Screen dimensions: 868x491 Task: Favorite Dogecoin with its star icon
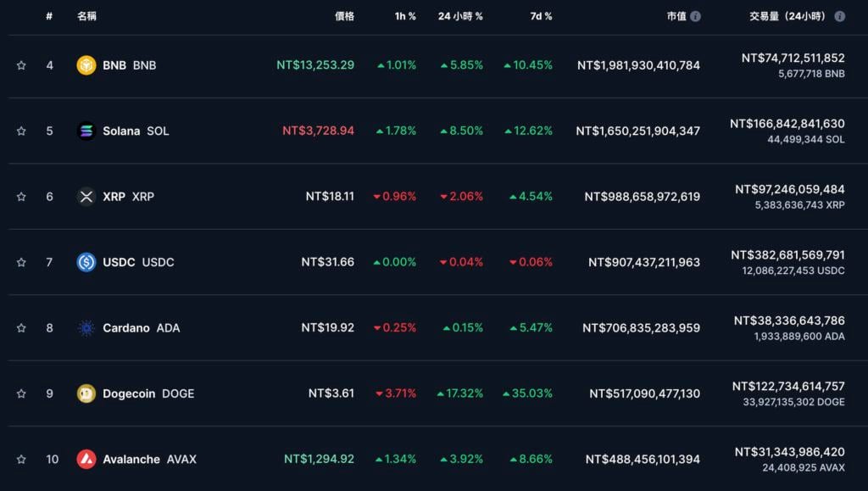(x=21, y=393)
